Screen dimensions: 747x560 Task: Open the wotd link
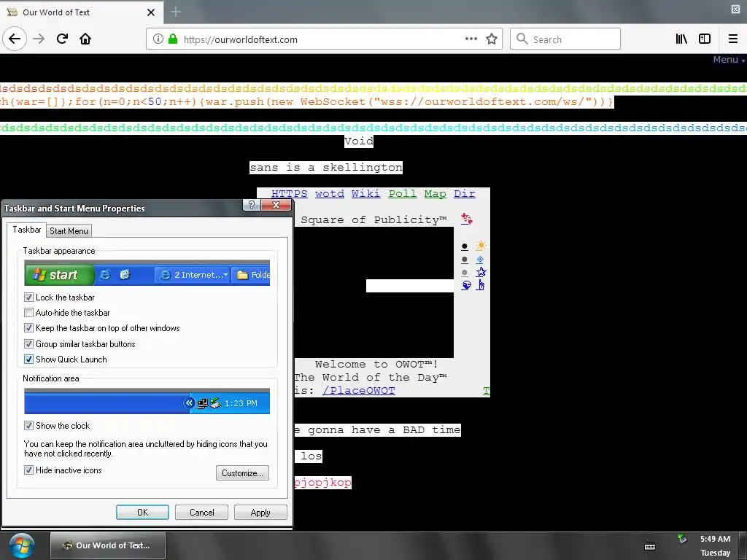click(x=329, y=194)
